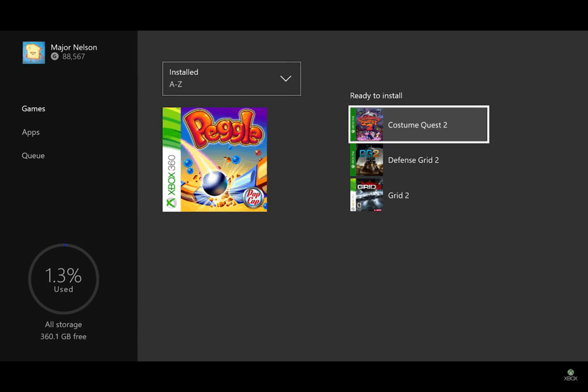The width and height of the screenshot is (588, 392).
Task: Select the Costume Quest 2 cover art
Action: pyautogui.click(x=366, y=125)
